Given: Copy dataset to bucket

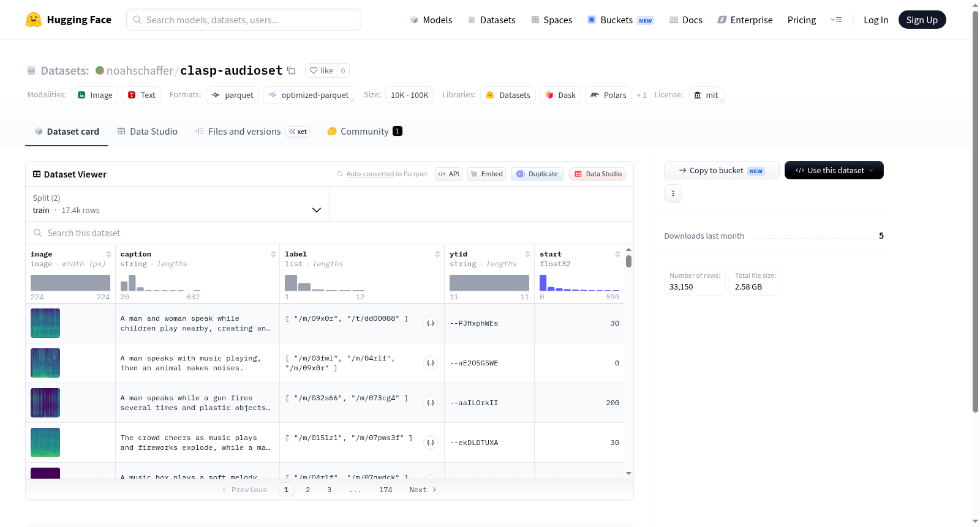Looking at the screenshot, I should coord(722,170).
